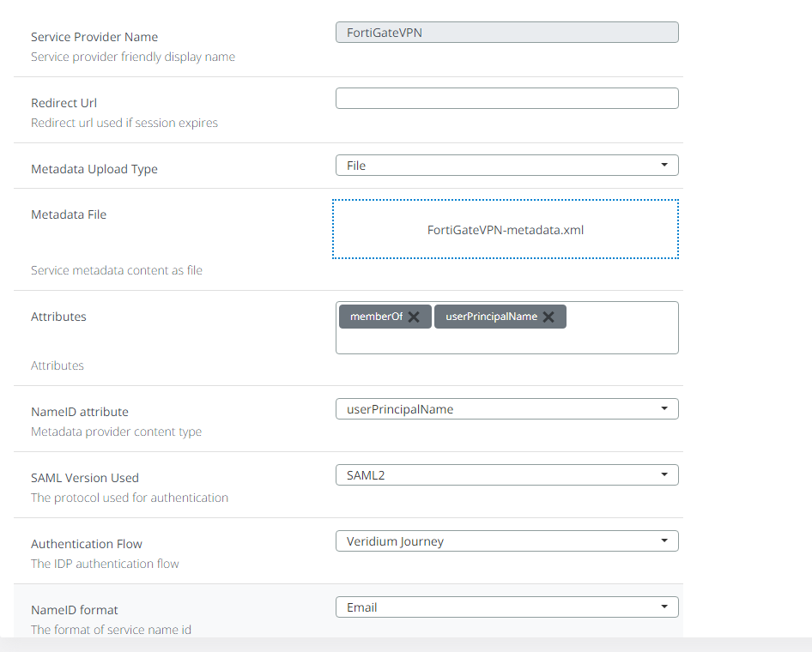The width and height of the screenshot is (812, 652).
Task: Click the NameID format label
Action: (x=75, y=610)
